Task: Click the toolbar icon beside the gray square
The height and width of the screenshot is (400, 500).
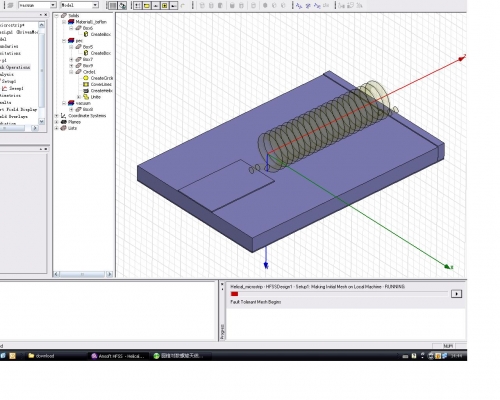Action: (x=123, y=5)
